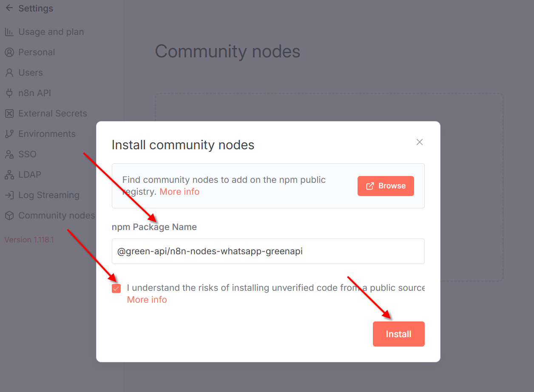
Task: Open the Personal settings page
Action: [37, 52]
